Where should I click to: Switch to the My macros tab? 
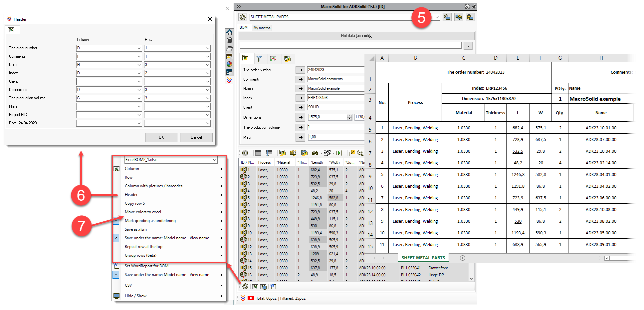(x=262, y=28)
